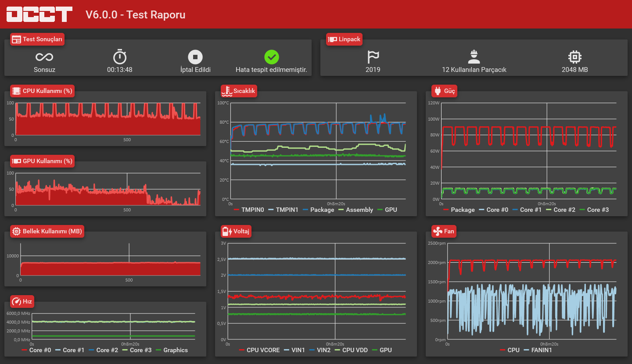Toggle CPU series in fan legend
This screenshot has height=364, width=632.
510,350
